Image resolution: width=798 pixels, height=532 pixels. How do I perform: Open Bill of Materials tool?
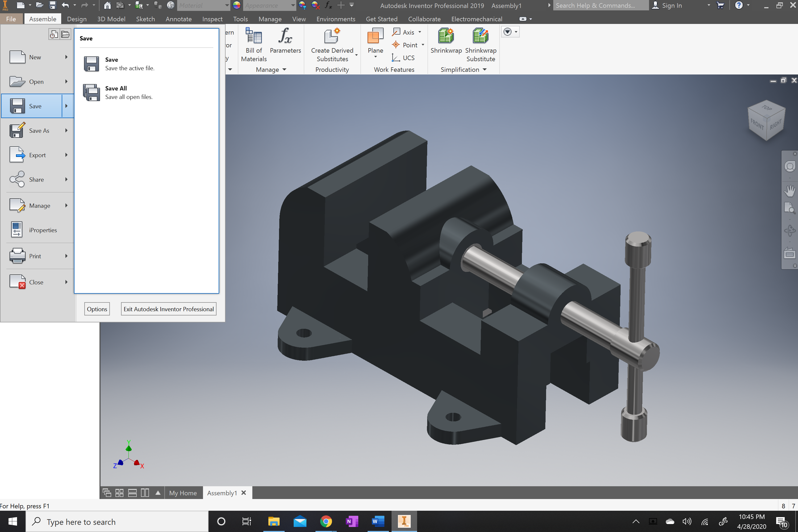[x=254, y=45]
